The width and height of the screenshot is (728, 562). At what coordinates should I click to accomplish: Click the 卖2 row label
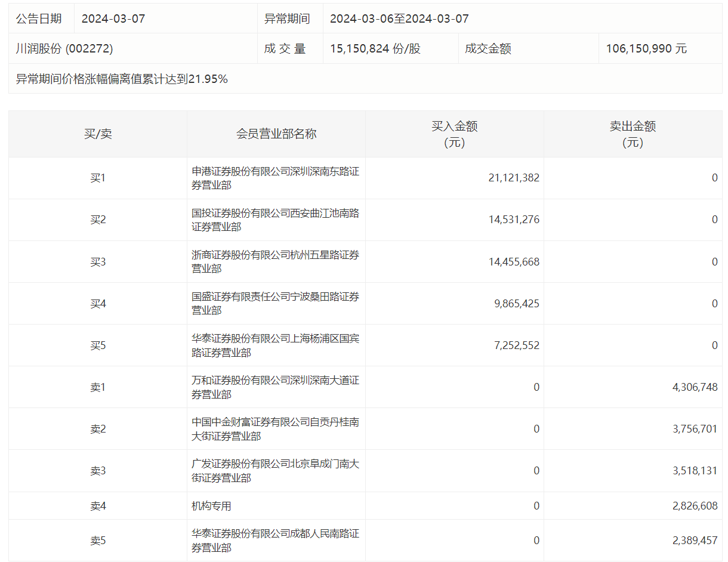pos(98,429)
